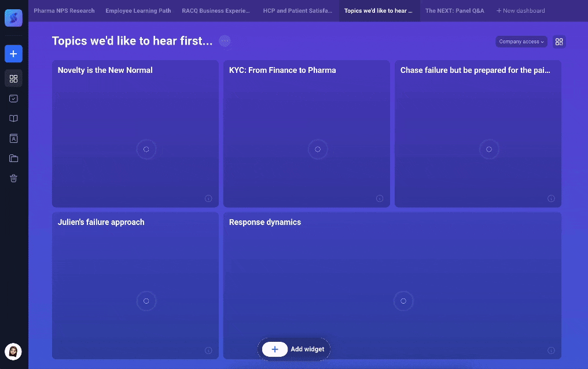Expand the Company access dropdown
The image size is (588, 369).
[521, 42]
